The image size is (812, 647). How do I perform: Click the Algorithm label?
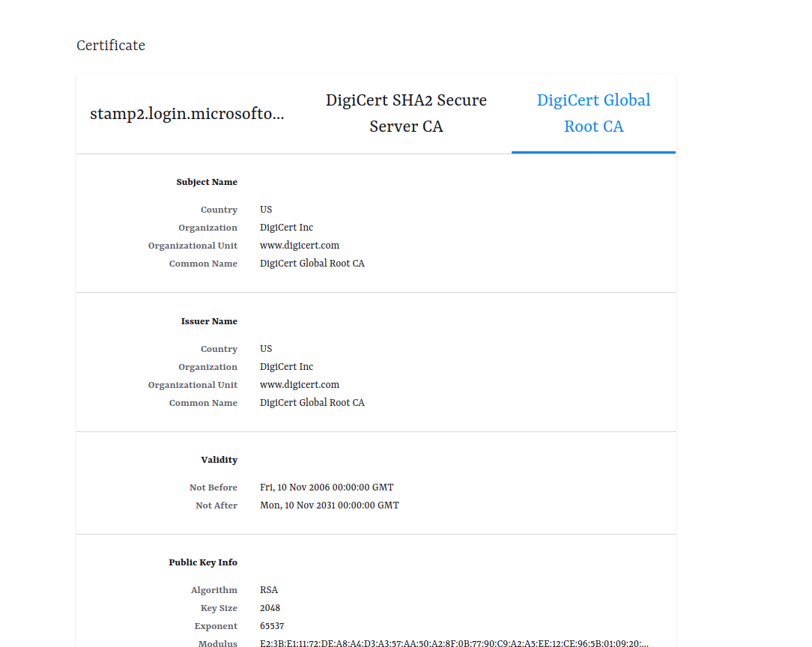point(214,591)
